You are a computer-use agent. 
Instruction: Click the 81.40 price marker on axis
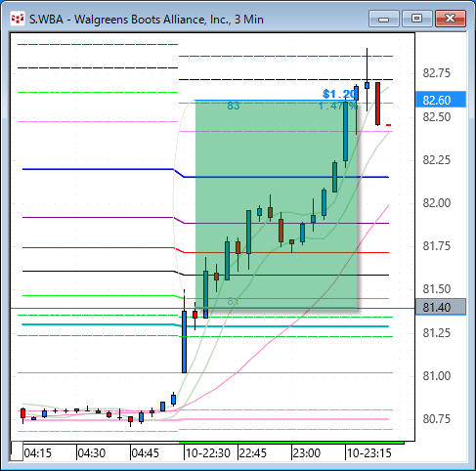coord(441,307)
